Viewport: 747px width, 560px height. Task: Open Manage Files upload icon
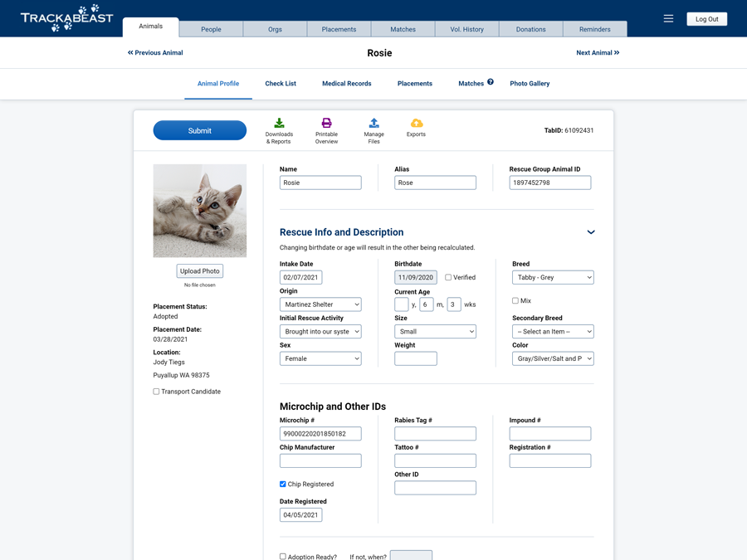[373, 124]
